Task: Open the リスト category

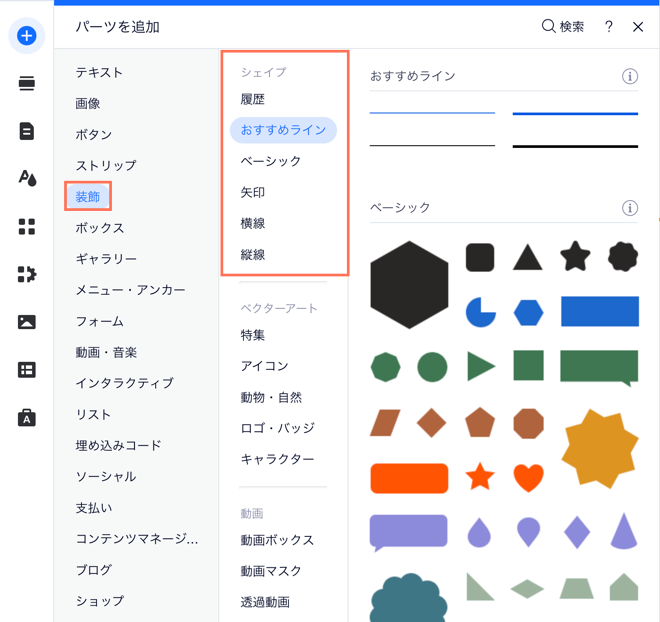Action: pos(93,415)
